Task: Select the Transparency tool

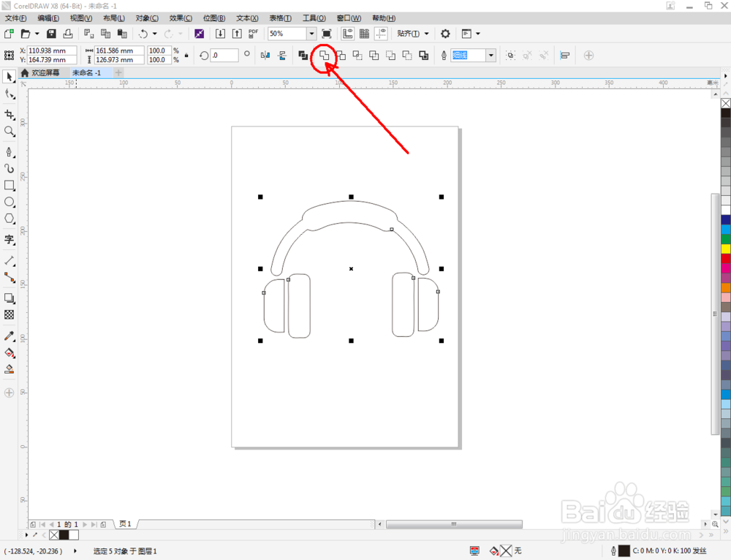Action: [x=9, y=315]
